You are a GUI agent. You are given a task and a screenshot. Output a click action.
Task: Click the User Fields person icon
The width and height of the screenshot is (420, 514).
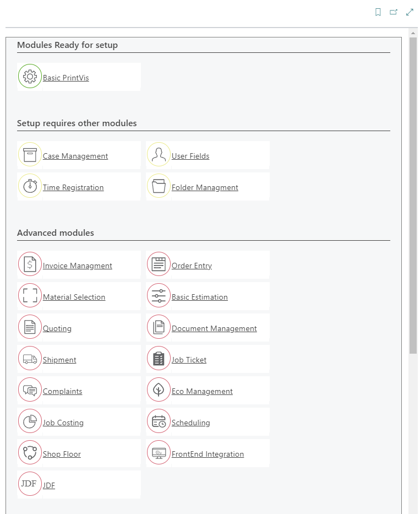(x=159, y=154)
